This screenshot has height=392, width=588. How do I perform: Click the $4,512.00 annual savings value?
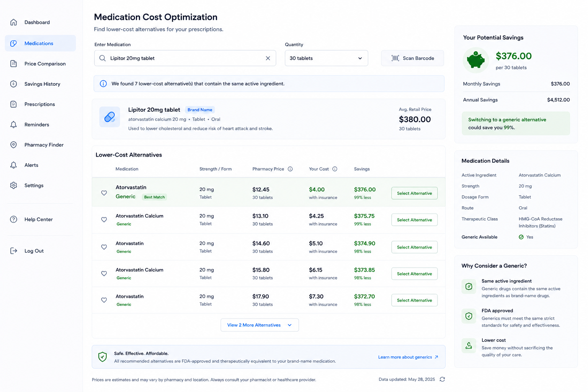coord(558,100)
